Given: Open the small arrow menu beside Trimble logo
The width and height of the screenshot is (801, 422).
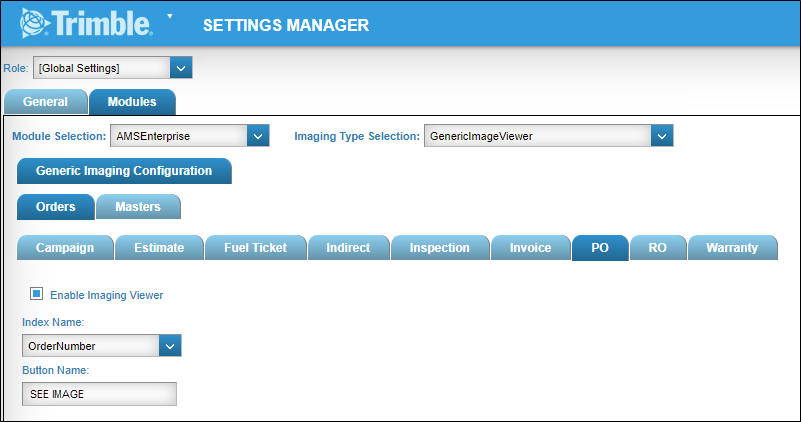Looking at the screenshot, I should (170, 16).
